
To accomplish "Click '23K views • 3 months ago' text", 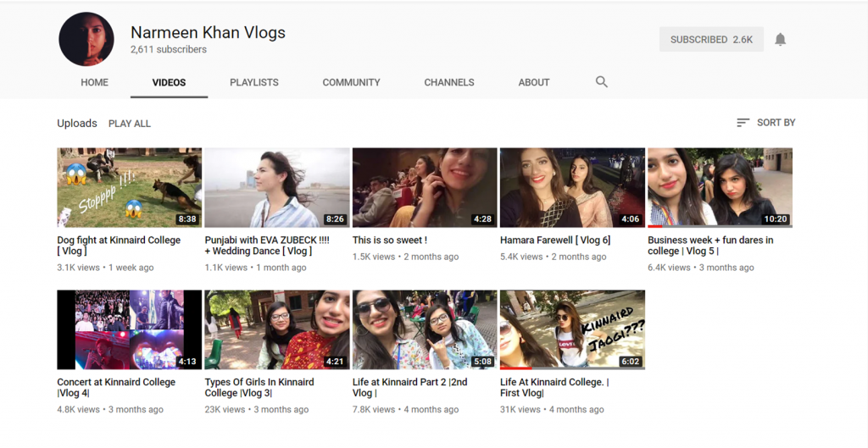I will coord(256,409).
